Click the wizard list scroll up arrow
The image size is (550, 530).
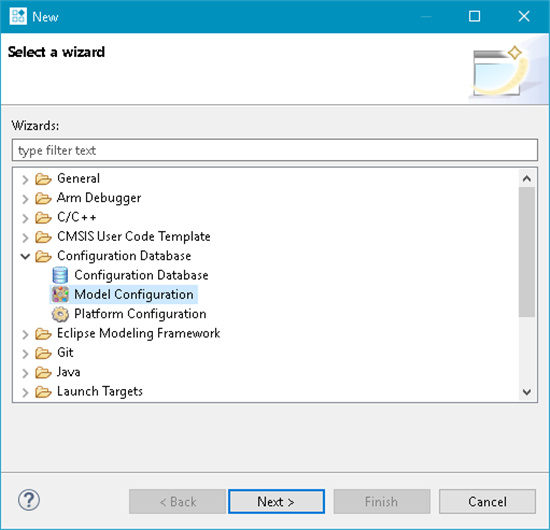click(526, 179)
